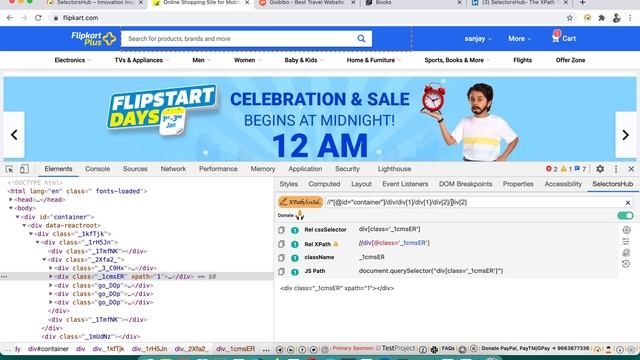Select the div class _1mUdNz row

tap(91, 337)
